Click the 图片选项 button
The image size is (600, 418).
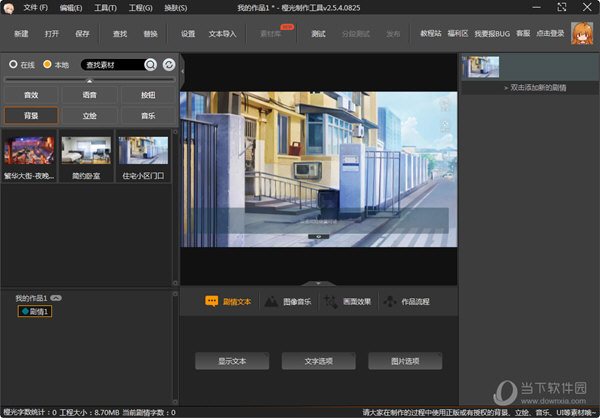(x=405, y=361)
